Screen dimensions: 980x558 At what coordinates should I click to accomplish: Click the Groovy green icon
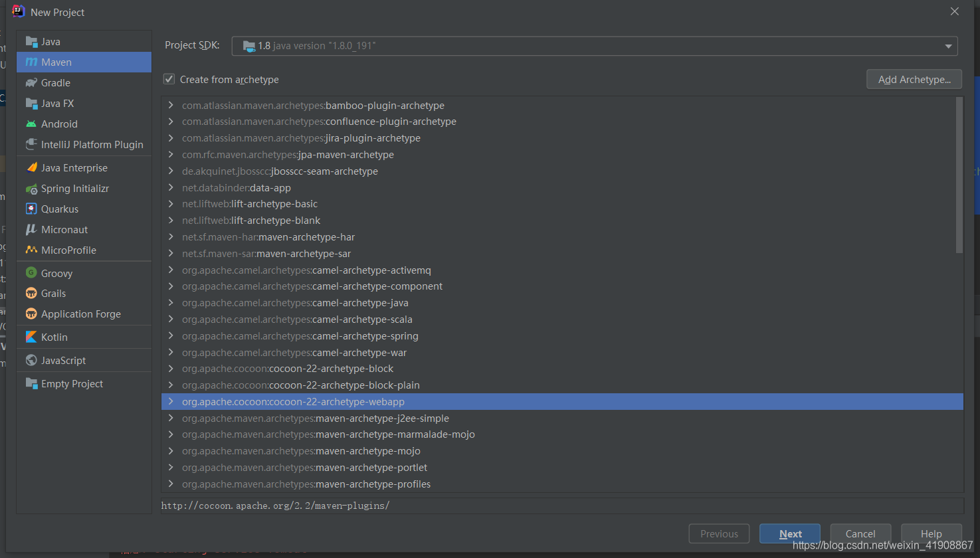coord(31,273)
